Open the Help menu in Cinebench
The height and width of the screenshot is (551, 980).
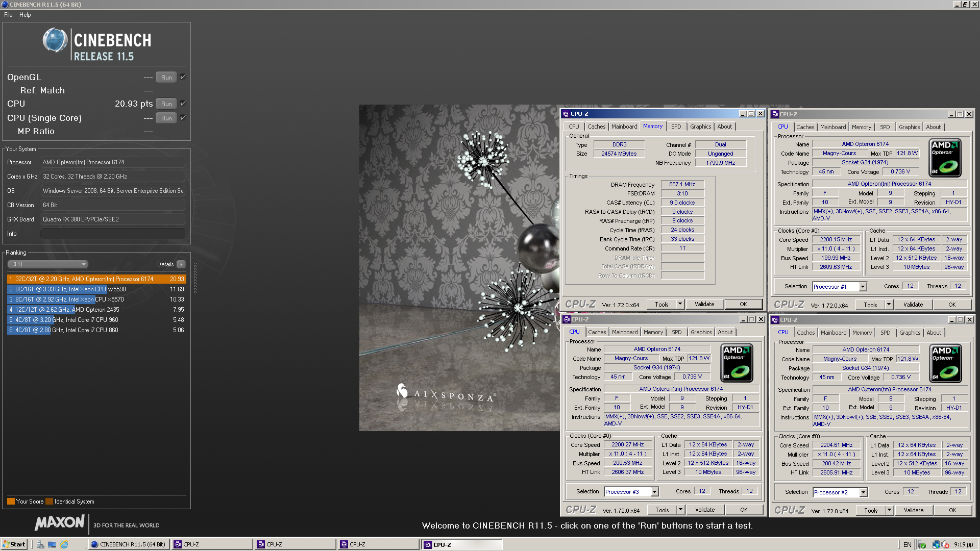pos(25,15)
